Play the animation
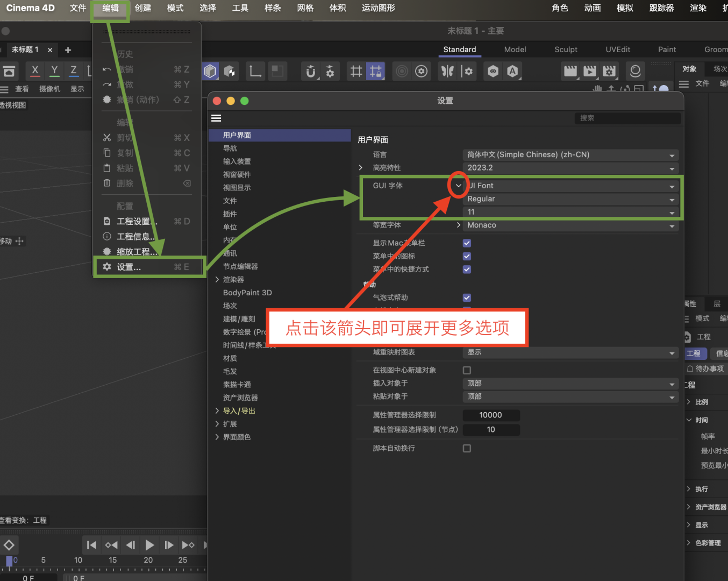Screen dimensions: 728x581 pyautogui.click(x=149, y=545)
